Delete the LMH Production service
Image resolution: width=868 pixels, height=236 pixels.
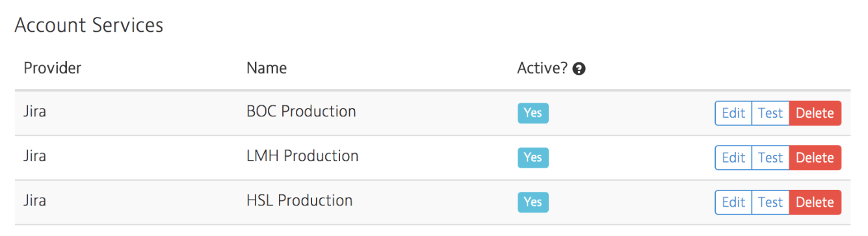click(815, 158)
